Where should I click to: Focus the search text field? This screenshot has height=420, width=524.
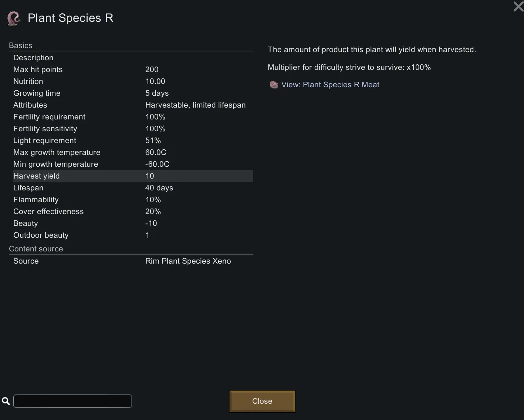[x=72, y=401]
